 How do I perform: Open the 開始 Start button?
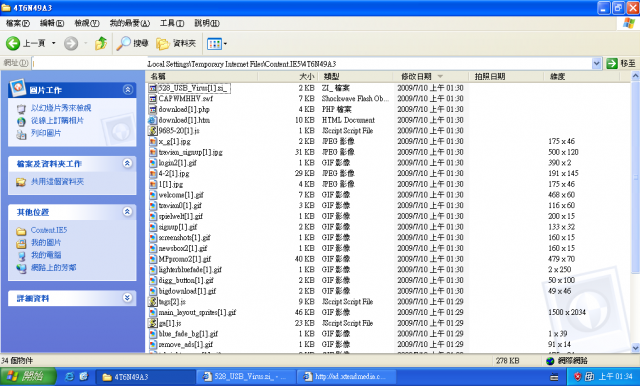(28, 376)
